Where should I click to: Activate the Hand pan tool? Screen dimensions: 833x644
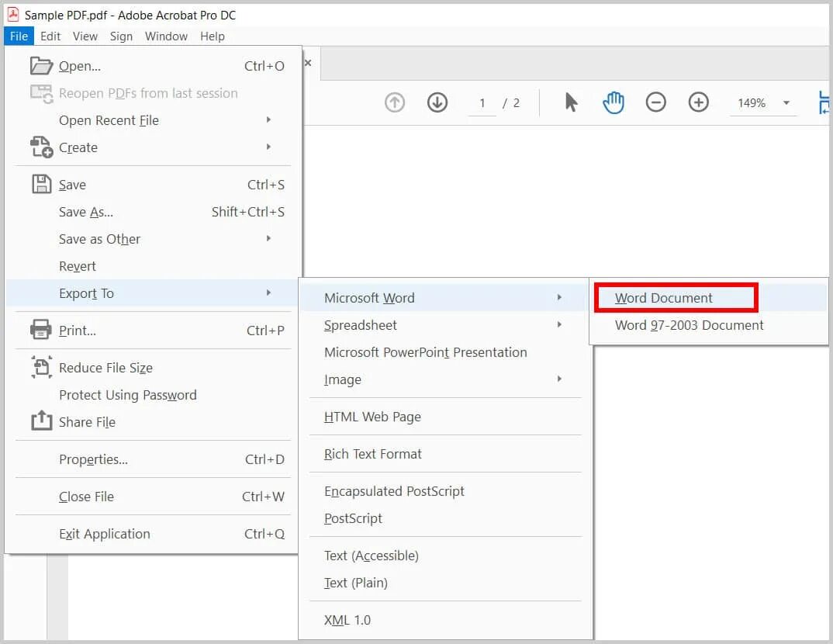coord(613,102)
